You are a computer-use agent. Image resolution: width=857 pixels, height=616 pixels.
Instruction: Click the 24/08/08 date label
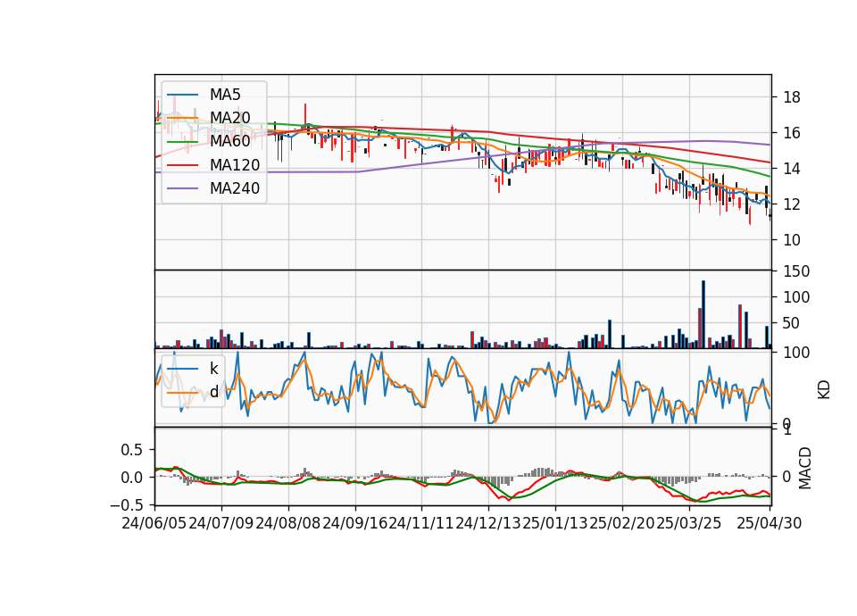tap(288, 523)
